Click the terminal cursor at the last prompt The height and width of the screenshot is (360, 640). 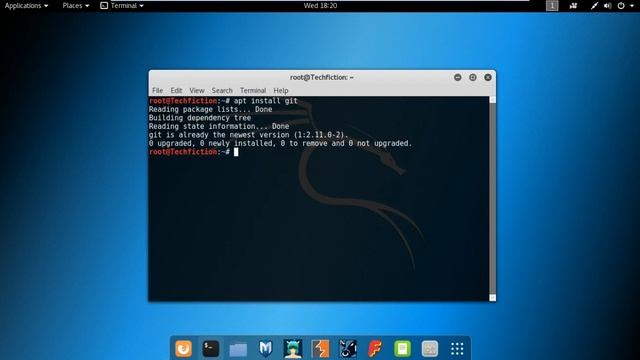pos(236,152)
